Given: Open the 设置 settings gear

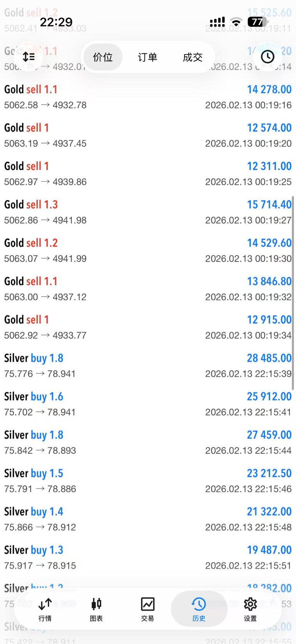Looking at the screenshot, I should pos(250,609).
